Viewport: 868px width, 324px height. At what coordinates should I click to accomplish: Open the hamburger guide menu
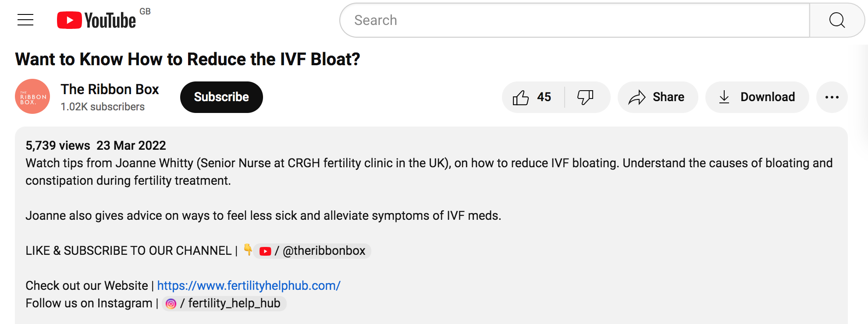point(25,20)
